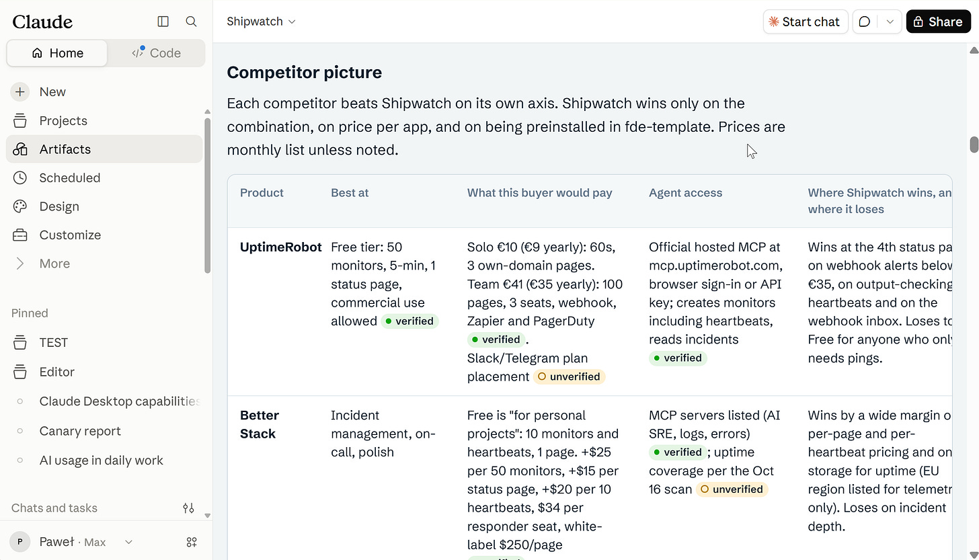Click the Start chat button
The image size is (979, 560).
pos(805,22)
